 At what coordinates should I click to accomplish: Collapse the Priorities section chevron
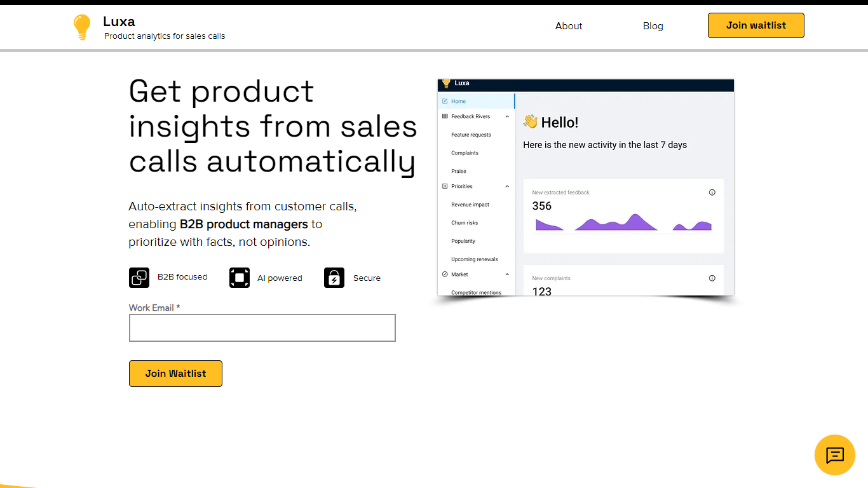point(507,187)
